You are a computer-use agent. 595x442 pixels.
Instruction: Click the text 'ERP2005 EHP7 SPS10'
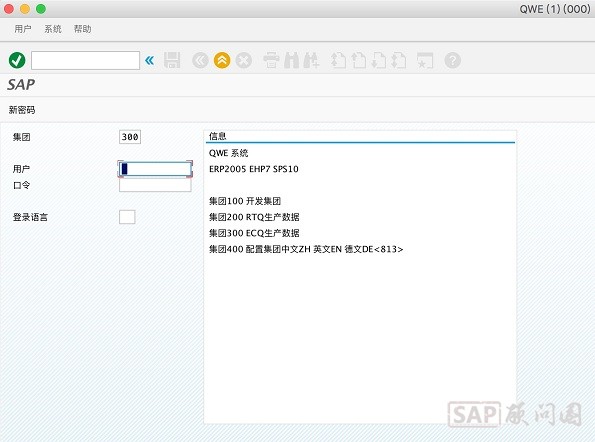[254, 169]
